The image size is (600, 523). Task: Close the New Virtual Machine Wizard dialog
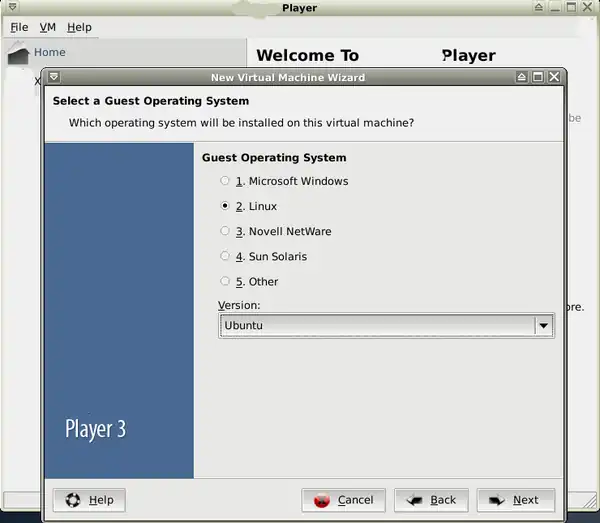point(554,77)
